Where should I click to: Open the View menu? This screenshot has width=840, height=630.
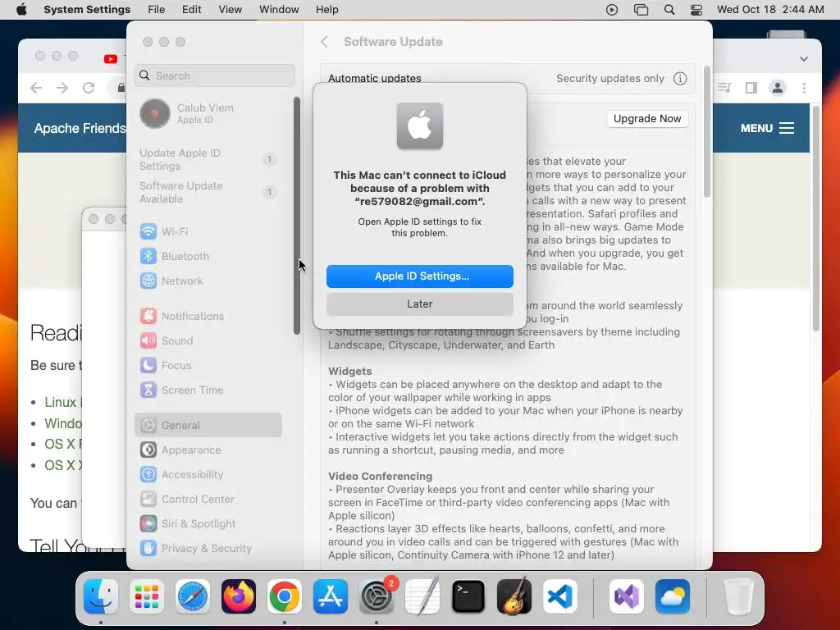[231, 10]
